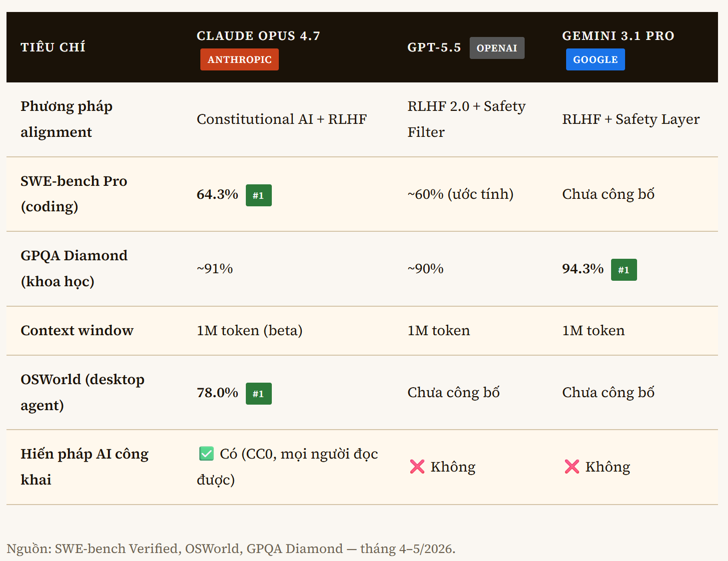Click the 'SWE-bench Pro (coding)' row label
The height and width of the screenshot is (561, 728).
pyautogui.click(x=74, y=194)
